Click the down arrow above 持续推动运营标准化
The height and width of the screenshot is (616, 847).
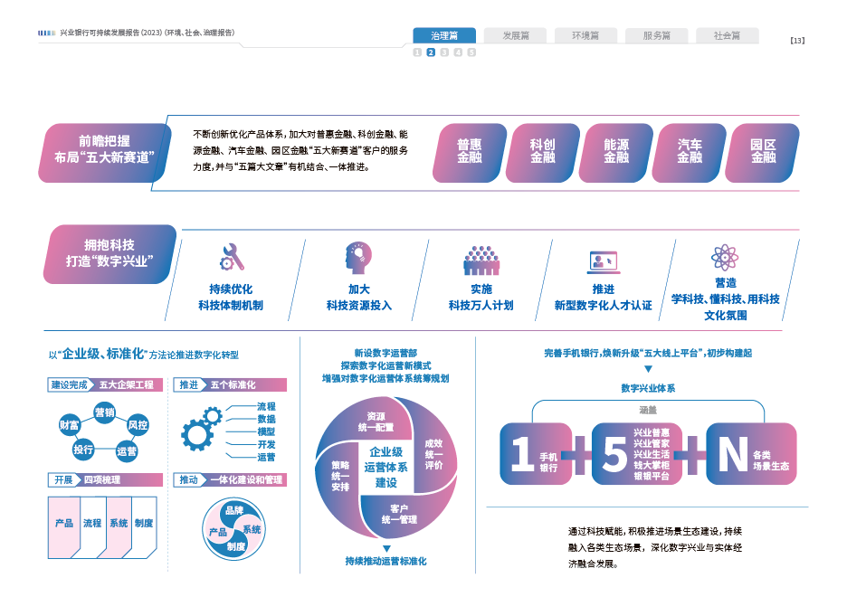(x=386, y=548)
